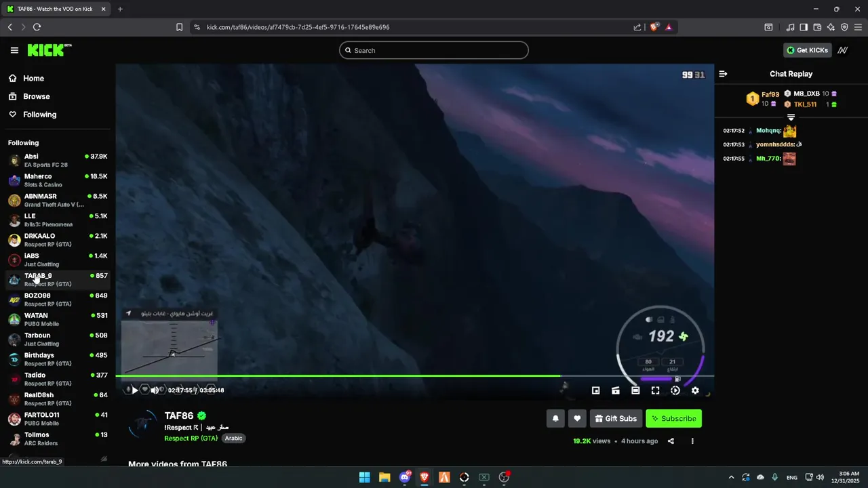Click the Search input field
The image size is (868, 488).
(434, 50)
